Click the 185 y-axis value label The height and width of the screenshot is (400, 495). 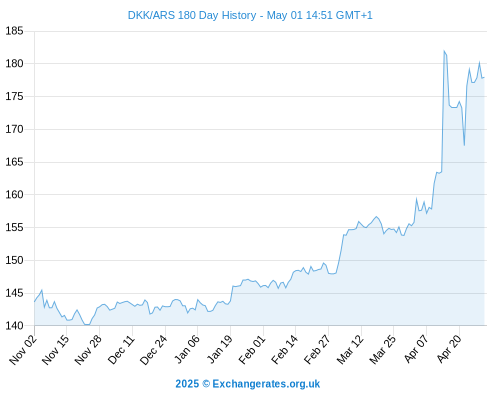click(14, 31)
